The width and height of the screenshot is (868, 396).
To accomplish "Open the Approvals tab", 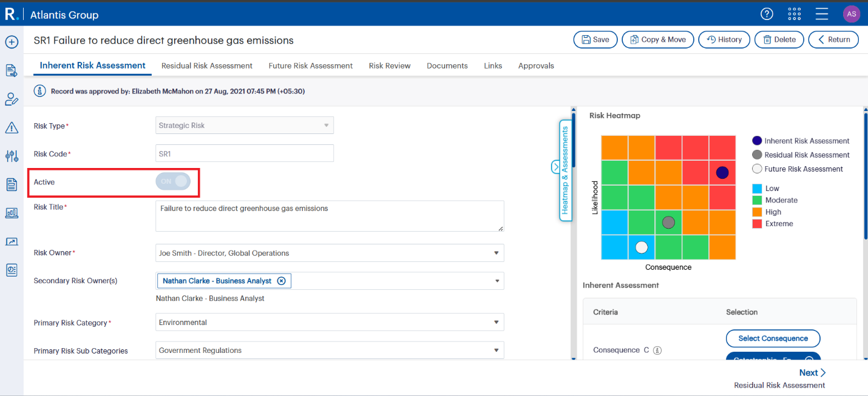I will click(536, 65).
